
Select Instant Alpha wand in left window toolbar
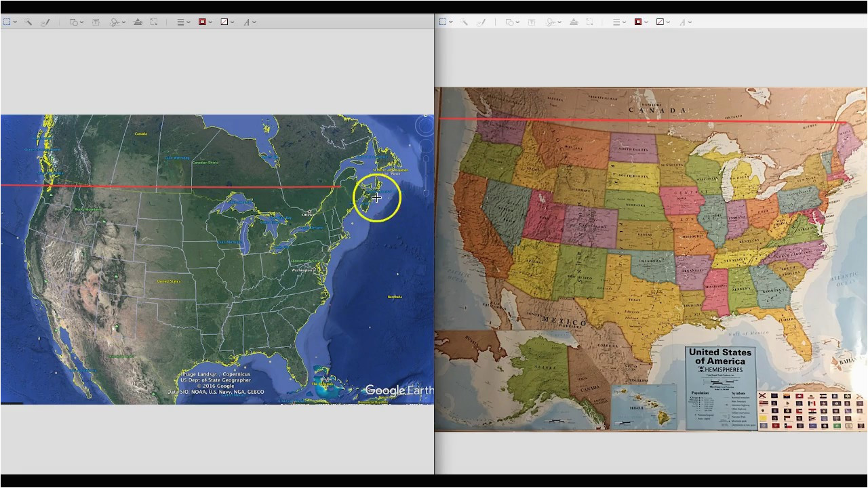[x=28, y=22]
